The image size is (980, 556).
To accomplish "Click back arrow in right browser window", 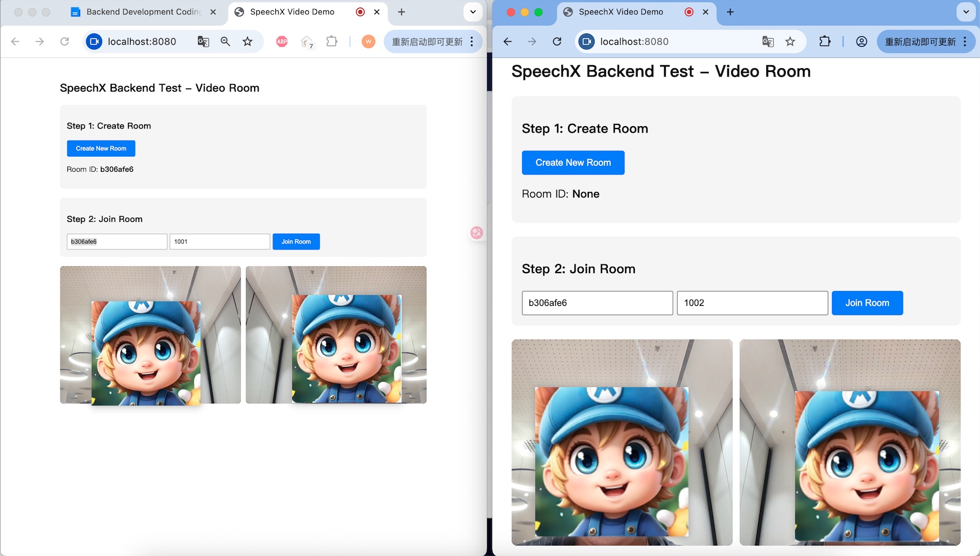I will coord(508,41).
